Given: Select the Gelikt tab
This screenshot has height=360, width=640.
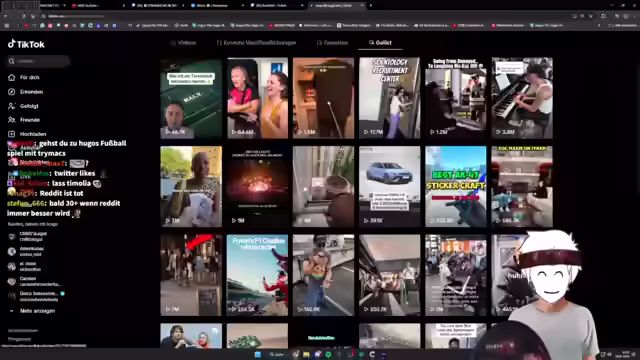Looking at the screenshot, I should click(380, 42).
